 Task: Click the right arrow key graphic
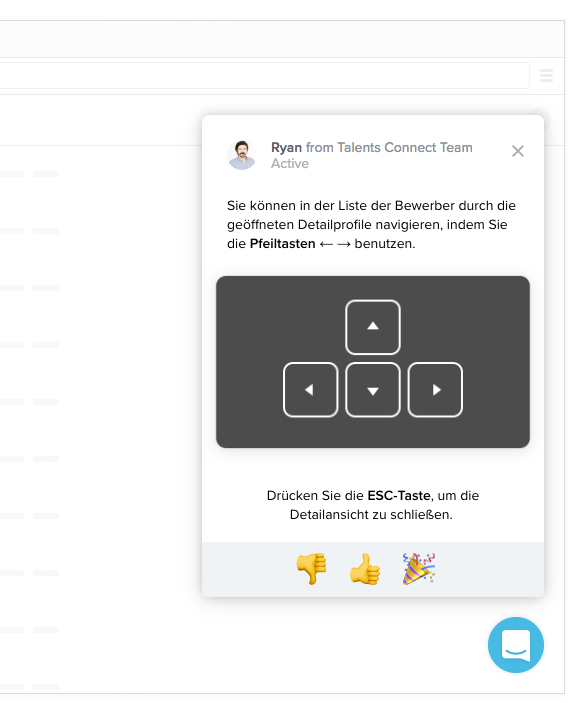tap(435, 390)
